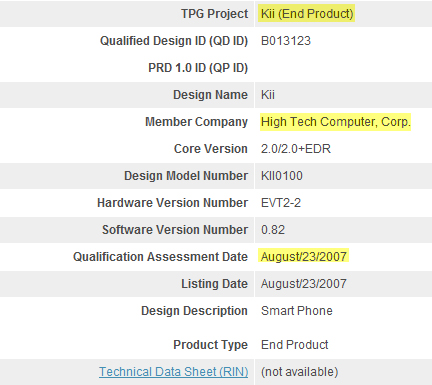Click the Design Name value Kii
This screenshot has height=385, width=432.
268,95
